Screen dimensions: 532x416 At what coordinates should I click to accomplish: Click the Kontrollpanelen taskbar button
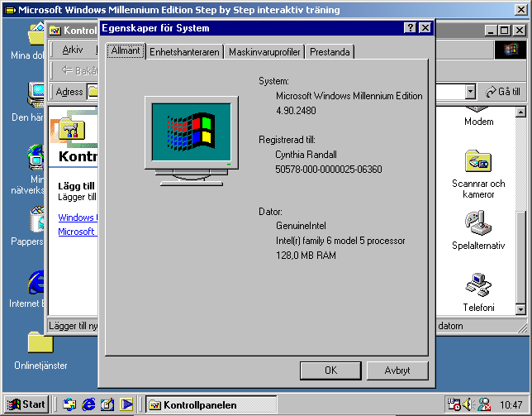[x=211, y=404]
